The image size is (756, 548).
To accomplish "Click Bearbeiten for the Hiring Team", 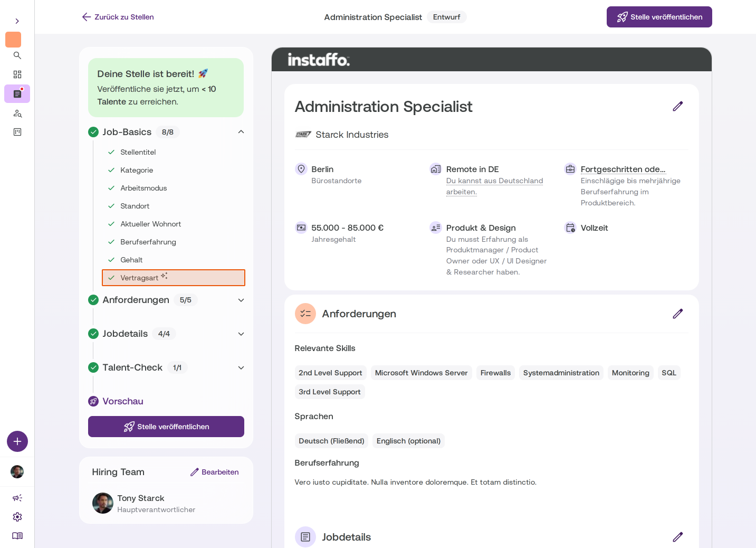I will point(215,472).
